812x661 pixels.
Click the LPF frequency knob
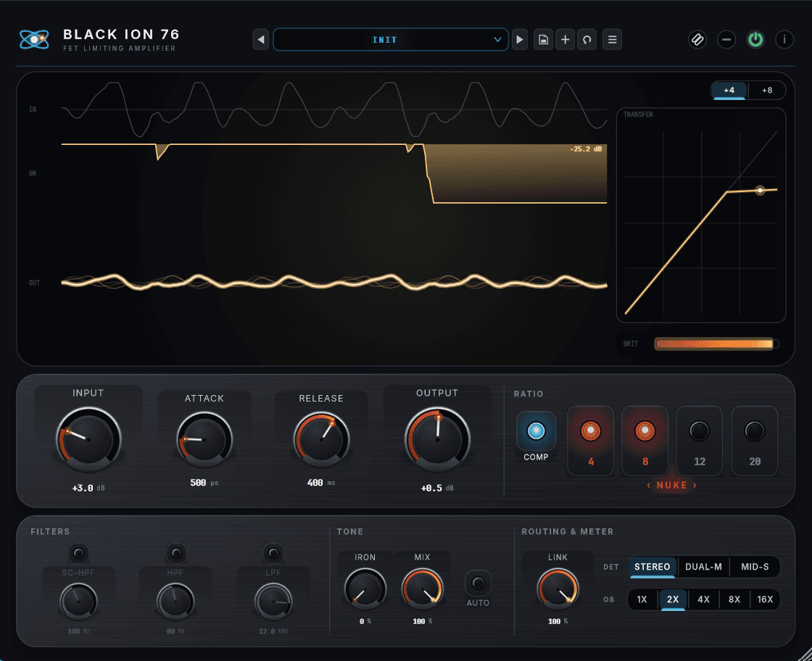pos(273,602)
